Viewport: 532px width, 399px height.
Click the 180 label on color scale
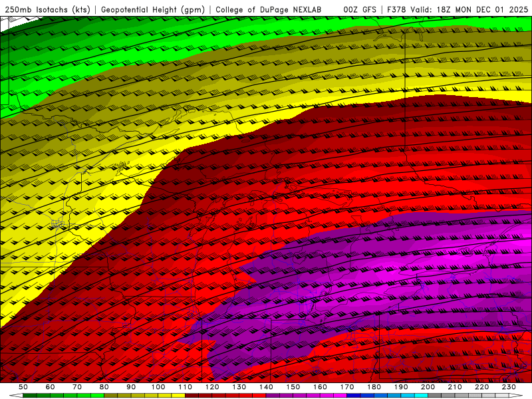coord(374,387)
